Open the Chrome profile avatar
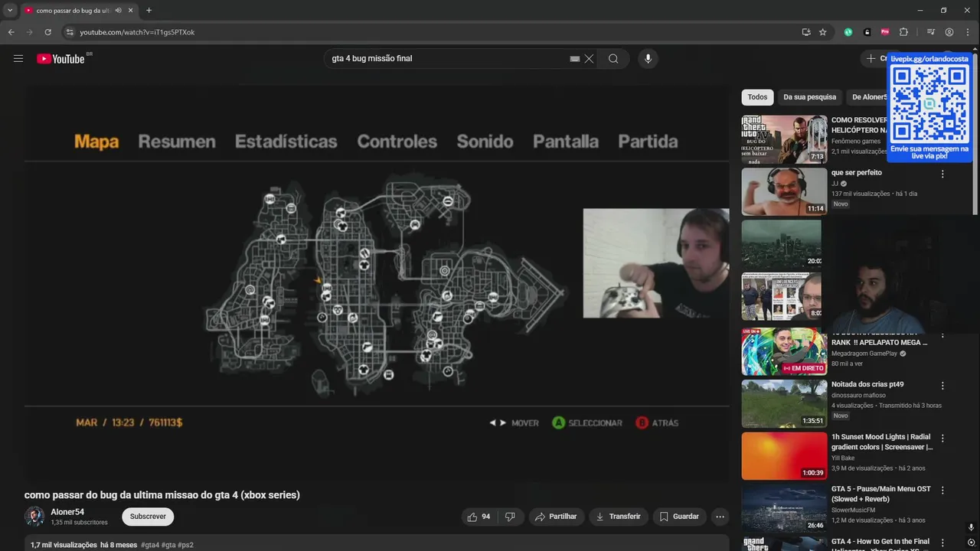 [949, 32]
